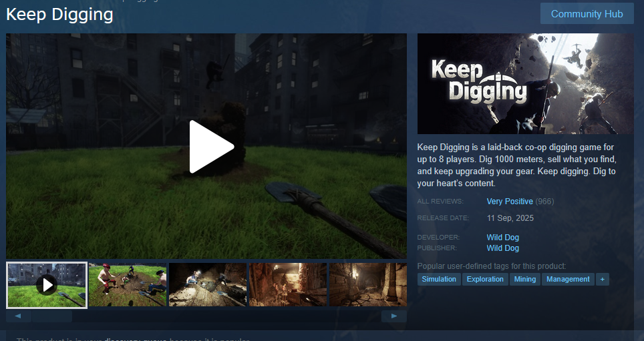Open the Very Positive reviews link
The width and height of the screenshot is (644, 341).
point(510,202)
